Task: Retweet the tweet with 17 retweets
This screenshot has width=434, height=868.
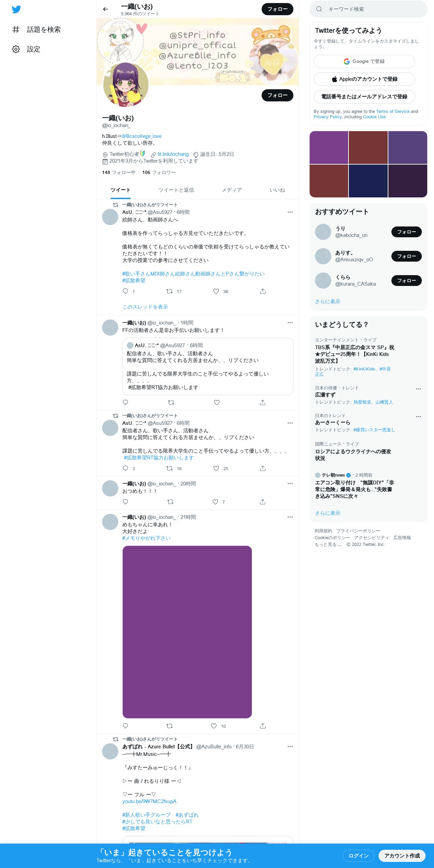Action: pyautogui.click(x=170, y=291)
